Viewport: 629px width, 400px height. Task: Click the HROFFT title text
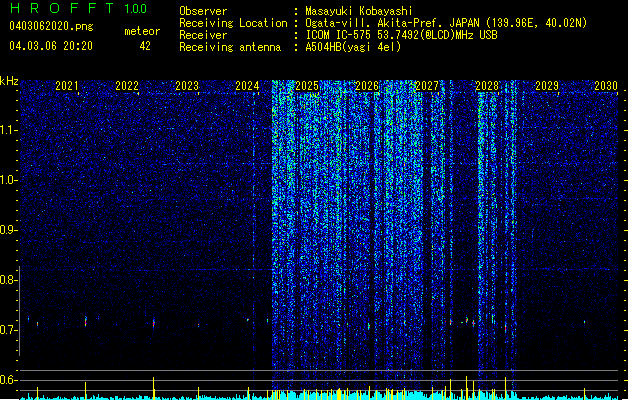coord(62,8)
